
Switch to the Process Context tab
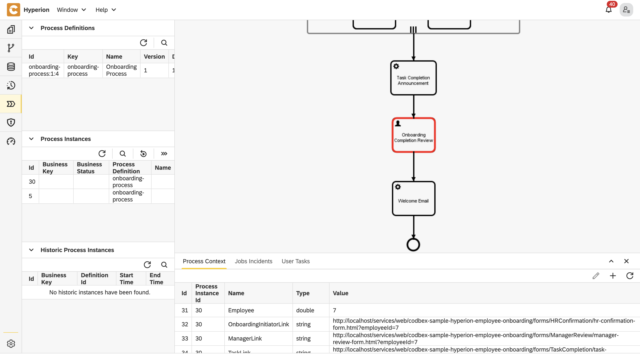(x=204, y=261)
